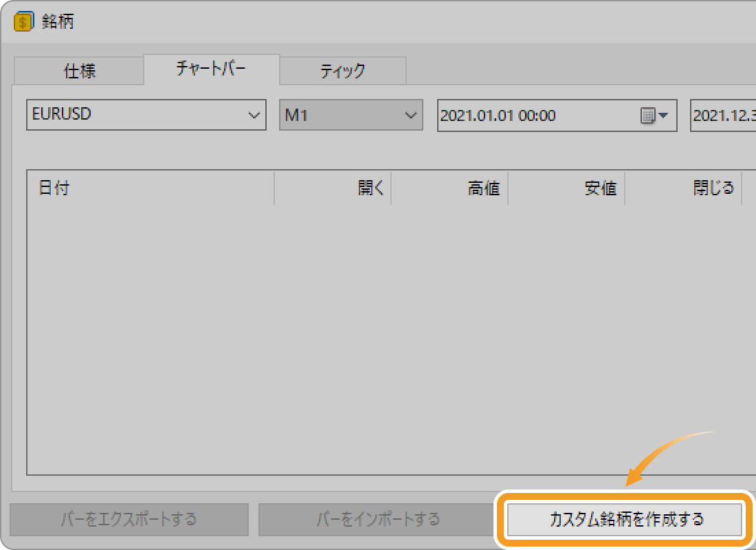Open calendar picker for start date
This screenshot has width=756, height=550.
pos(654,115)
